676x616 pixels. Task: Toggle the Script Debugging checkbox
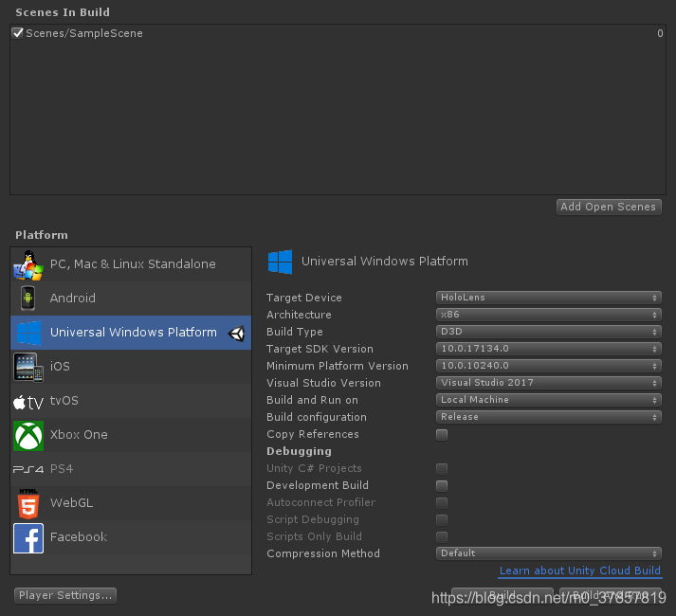click(442, 520)
